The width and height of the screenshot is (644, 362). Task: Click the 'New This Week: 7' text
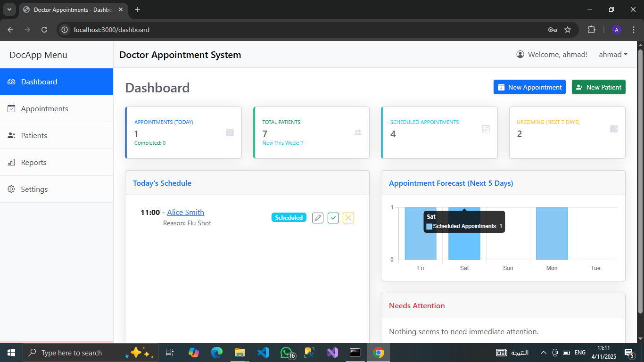pos(283,143)
